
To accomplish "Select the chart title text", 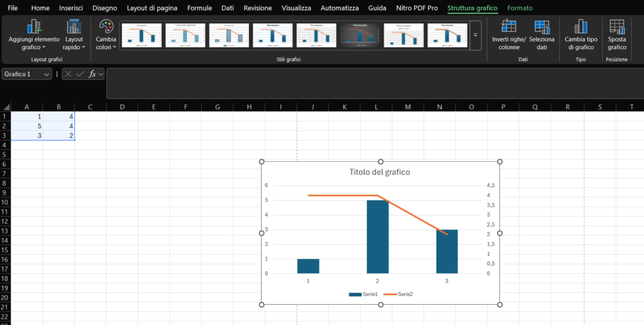I will pyautogui.click(x=380, y=172).
